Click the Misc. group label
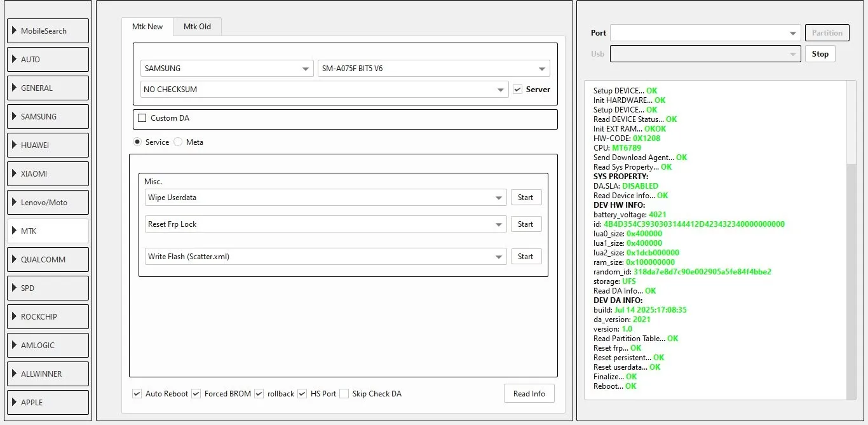This screenshot has height=425, width=868. (153, 182)
